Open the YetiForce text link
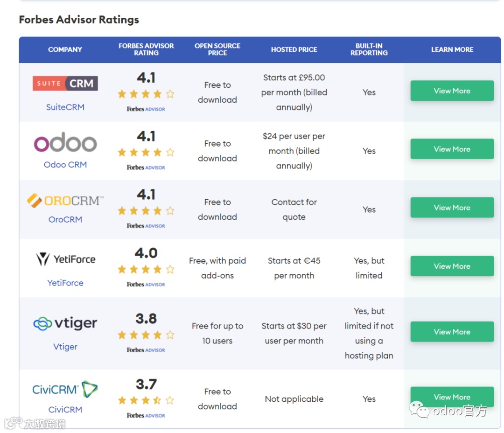Viewport: 504px width, 433px height. click(65, 283)
